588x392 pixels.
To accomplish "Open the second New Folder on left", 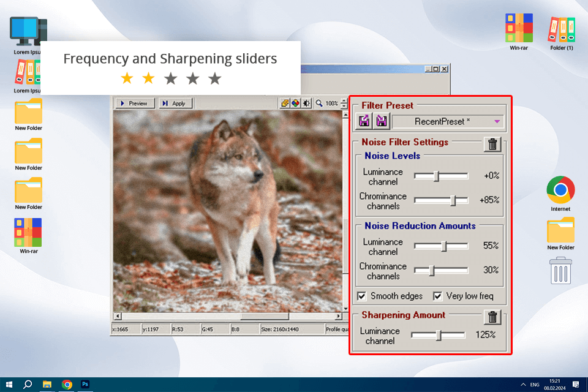I will coord(29,151).
